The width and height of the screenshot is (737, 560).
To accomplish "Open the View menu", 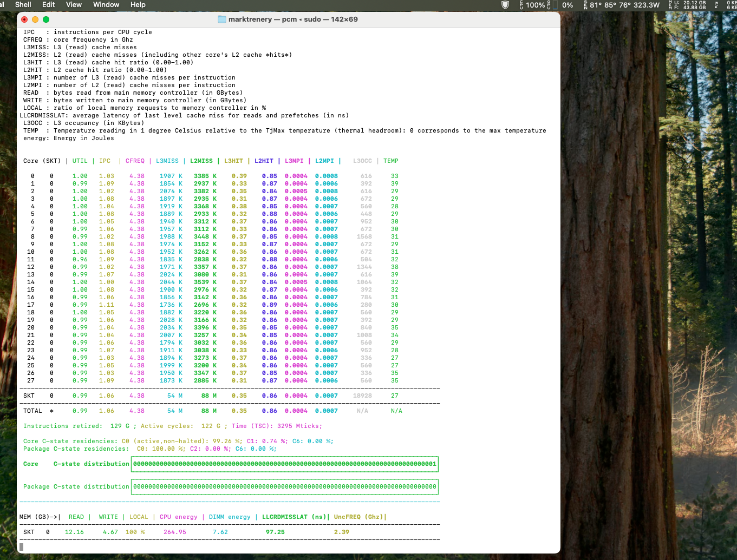I will 74,5.
